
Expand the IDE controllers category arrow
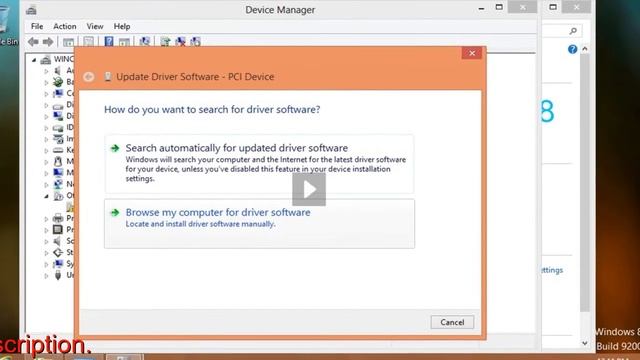tap(46, 128)
